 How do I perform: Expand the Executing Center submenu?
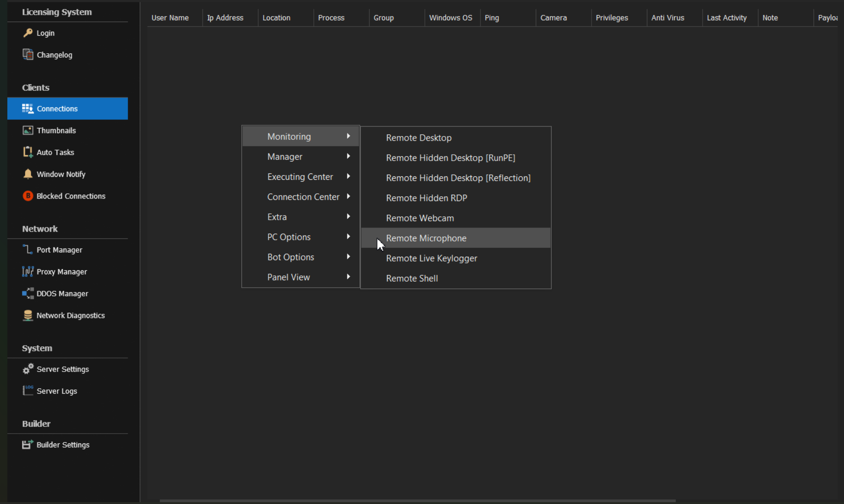(x=301, y=177)
